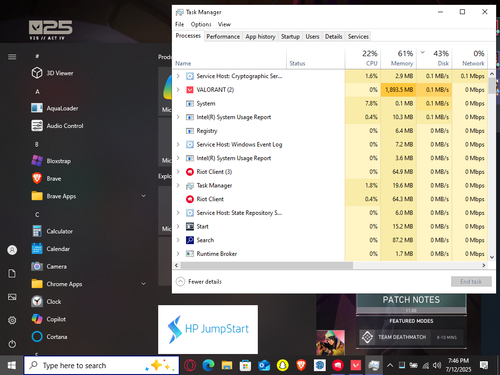Open Calendar app
This screenshot has width=500, height=375.
51,249
